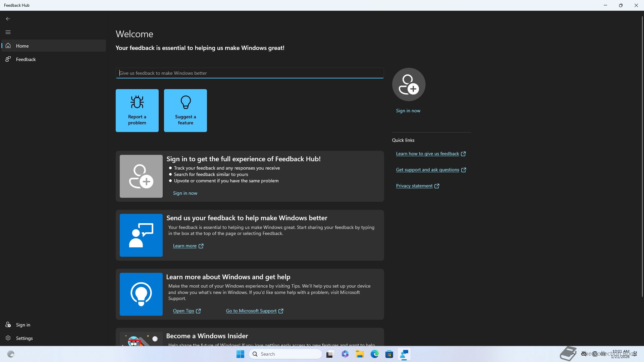Expand the hamburger navigation menu
This screenshot has height=362, width=644.
click(8, 32)
